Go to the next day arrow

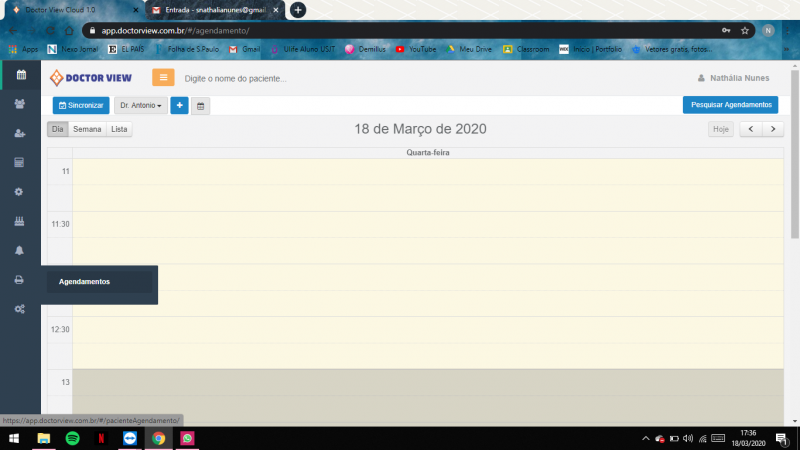coord(772,129)
